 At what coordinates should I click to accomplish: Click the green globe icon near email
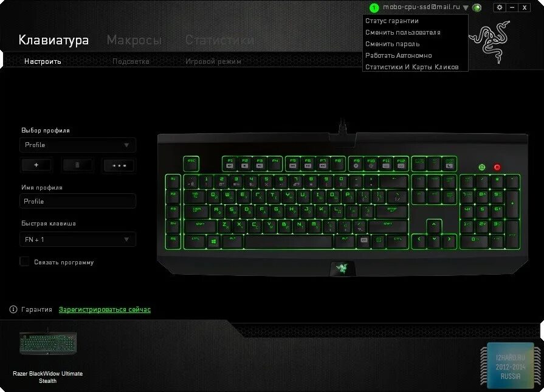(x=477, y=7)
